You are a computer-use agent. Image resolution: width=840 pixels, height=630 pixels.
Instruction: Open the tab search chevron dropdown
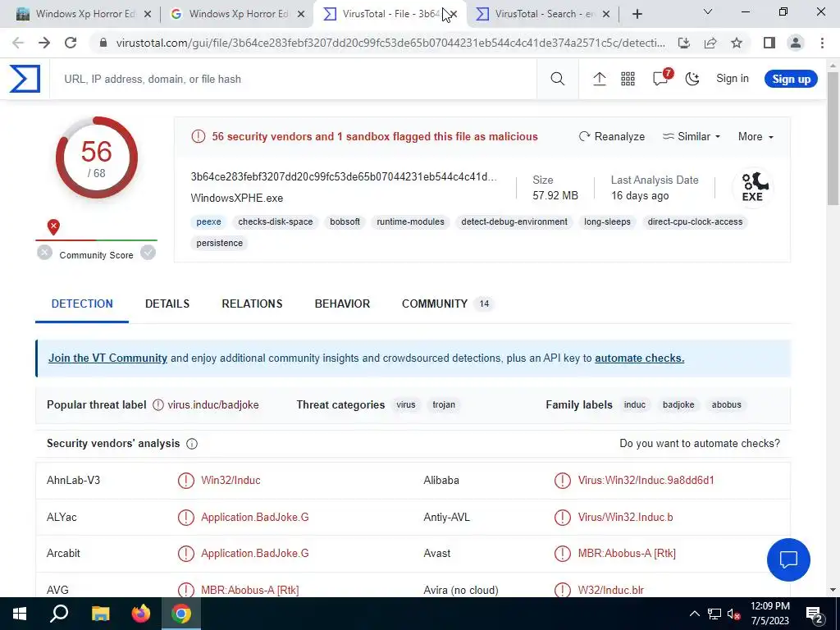[708, 11]
